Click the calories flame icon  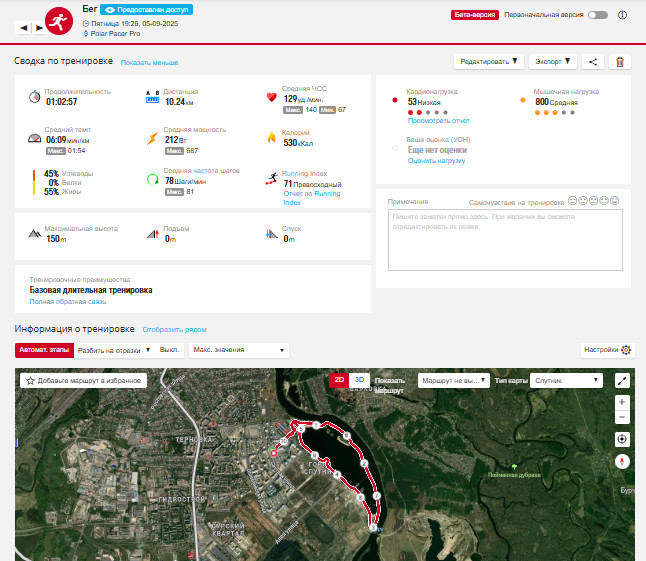[x=272, y=137]
